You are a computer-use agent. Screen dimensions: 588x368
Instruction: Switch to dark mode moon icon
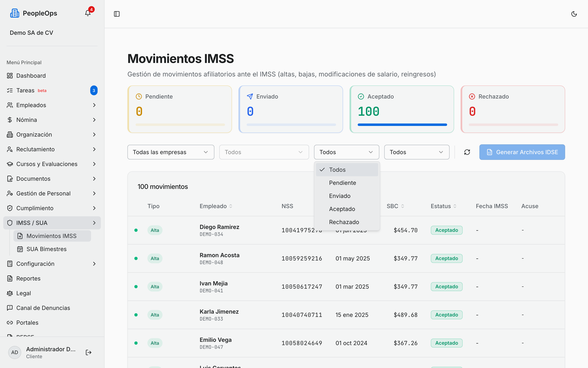[x=574, y=14]
